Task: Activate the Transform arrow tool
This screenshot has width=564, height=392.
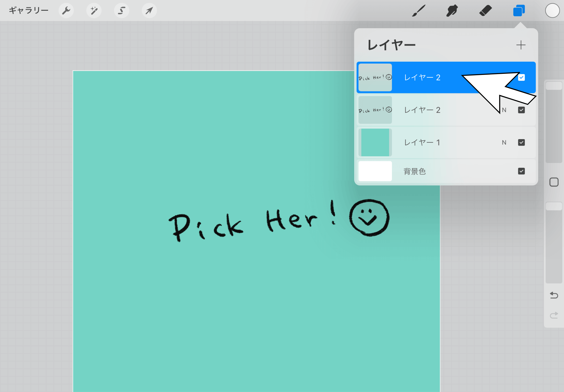Action: pos(149,11)
